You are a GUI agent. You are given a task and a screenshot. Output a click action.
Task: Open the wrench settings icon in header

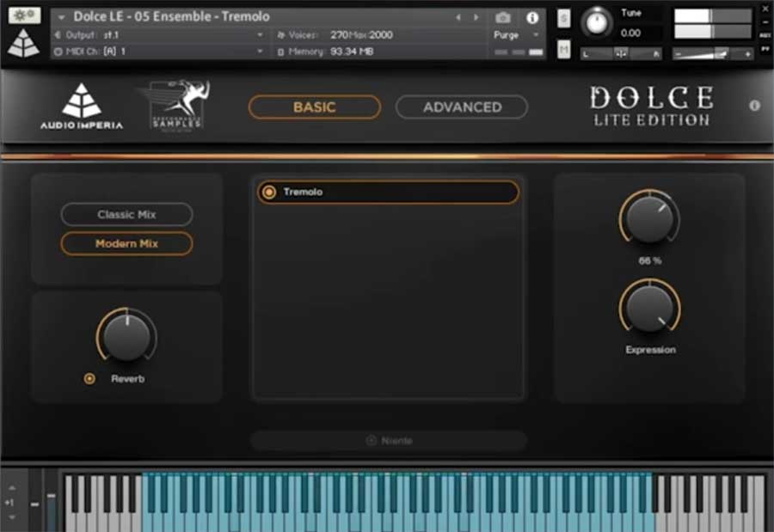[x=24, y=15]
